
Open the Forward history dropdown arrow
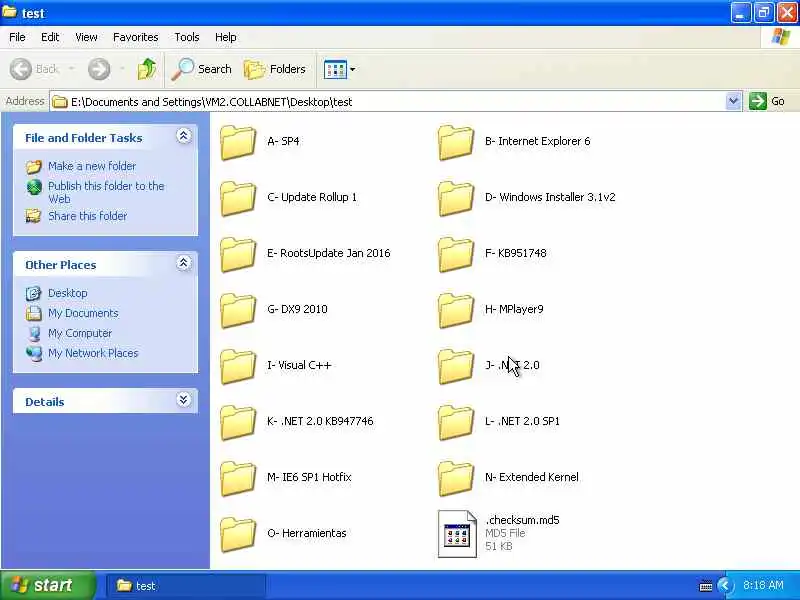tap(122, 69)
